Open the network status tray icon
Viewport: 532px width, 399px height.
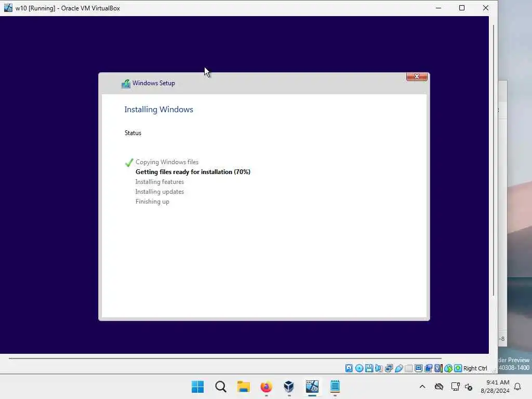click(455, 387)
